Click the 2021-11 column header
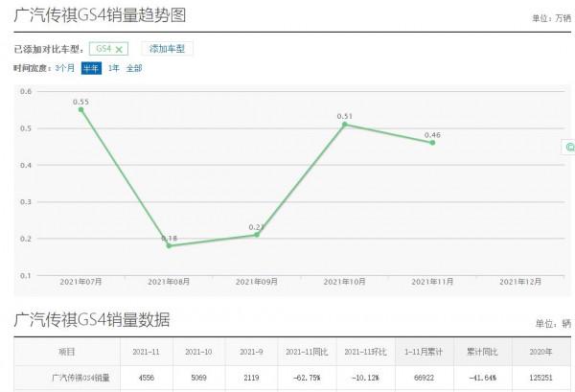This screenshot has width=575, height=392. click(146, 352)
